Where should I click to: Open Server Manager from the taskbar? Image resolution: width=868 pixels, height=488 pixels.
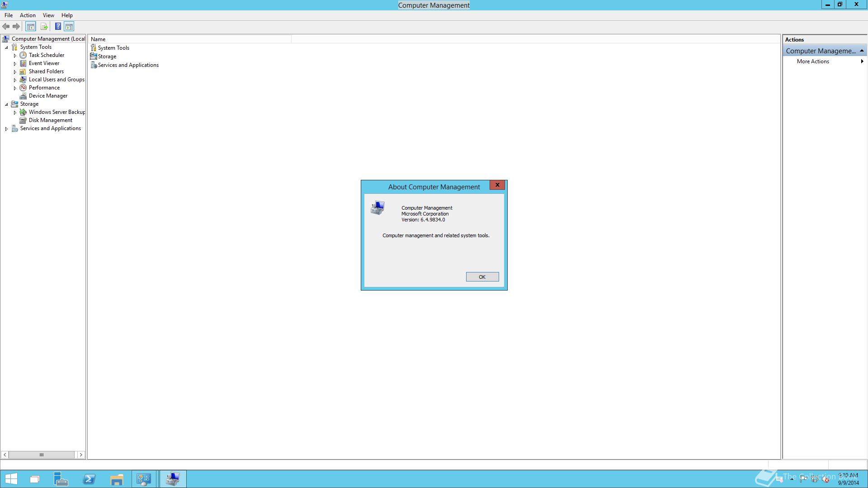61,479
